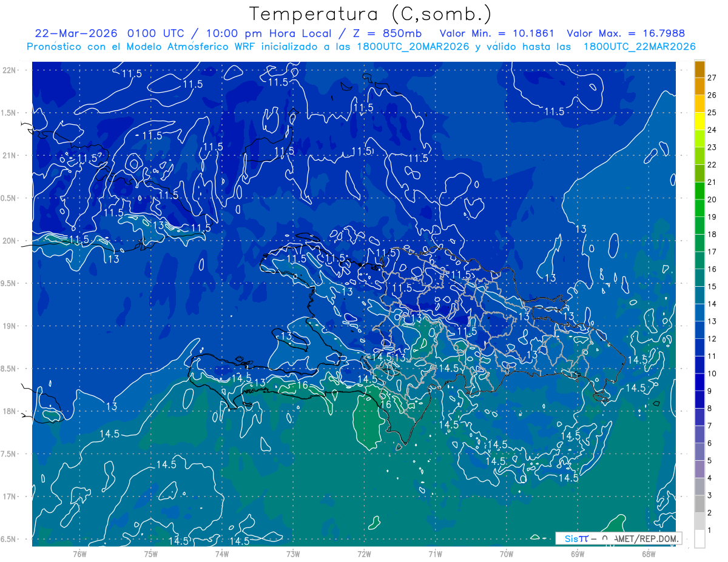Click the 1800UTC_22MAR2026 valid time text
This screenshot has width=728, height=562.
point(639,47)
